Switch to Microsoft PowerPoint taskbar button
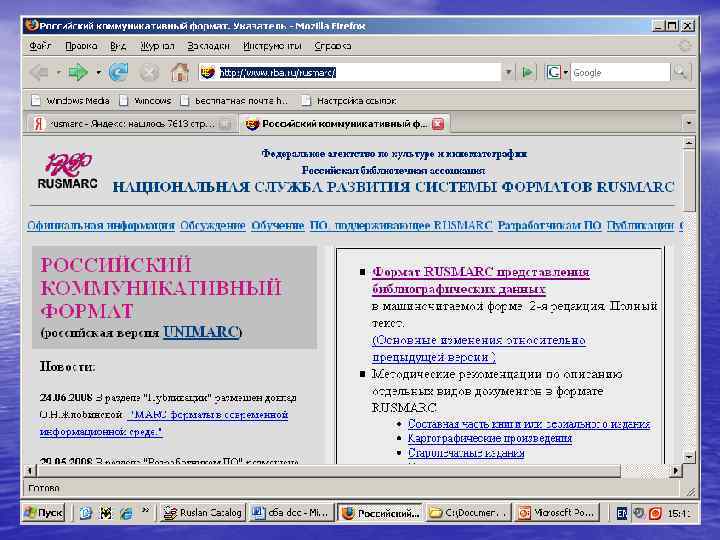The image size is (720, 540). [557, 512]
